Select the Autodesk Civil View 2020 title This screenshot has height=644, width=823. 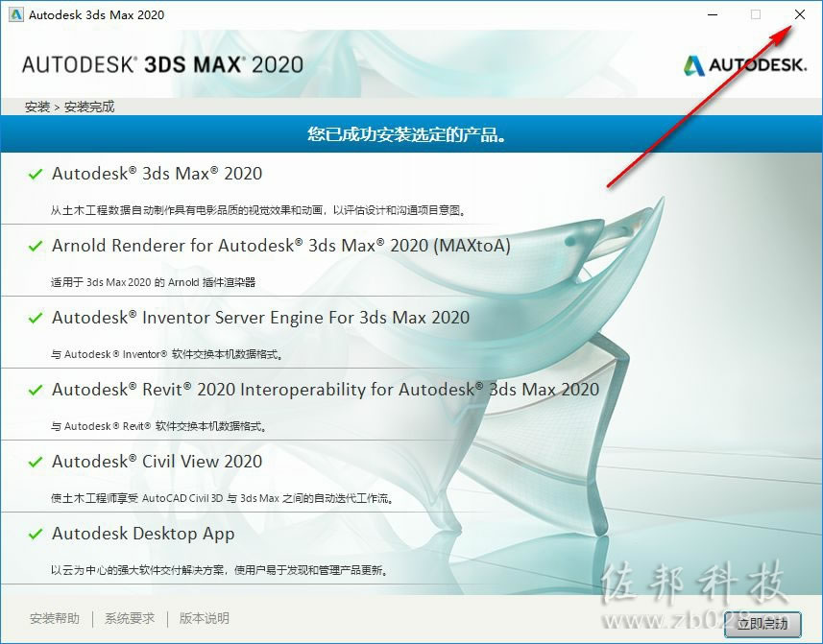[x=157, y=461]
